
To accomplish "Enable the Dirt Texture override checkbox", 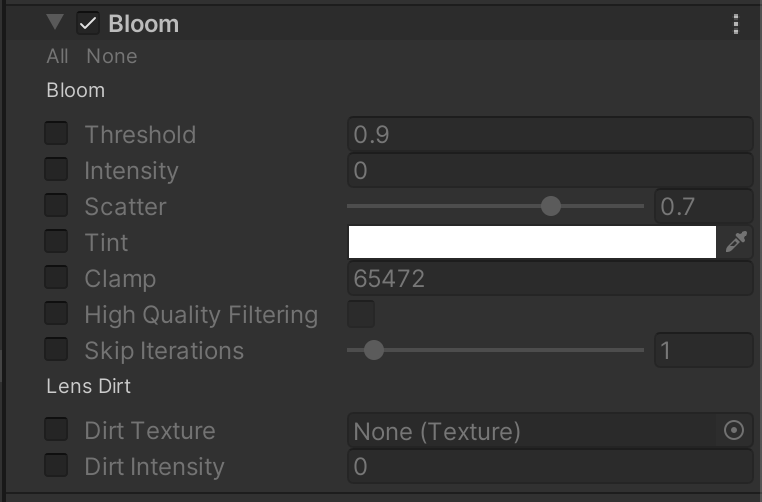I will point(57,430).
